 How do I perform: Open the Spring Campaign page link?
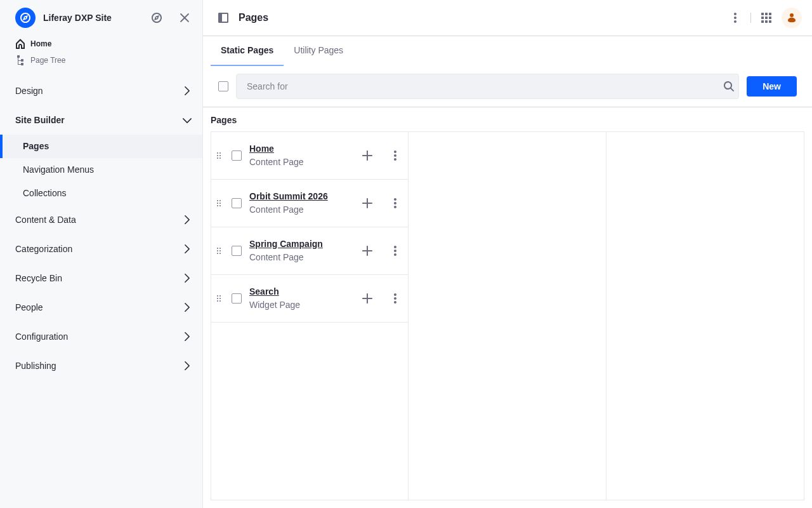286,244
